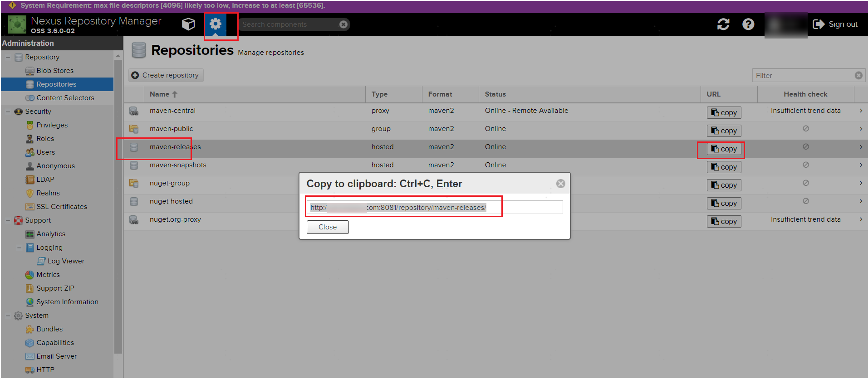
Task: Open Support ZIP
Action: (55, 288)
